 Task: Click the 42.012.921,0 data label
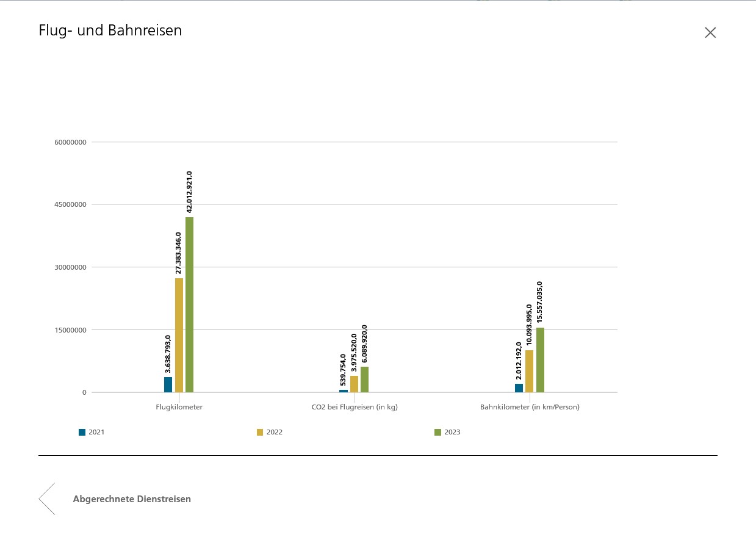(x=189, y=191)
